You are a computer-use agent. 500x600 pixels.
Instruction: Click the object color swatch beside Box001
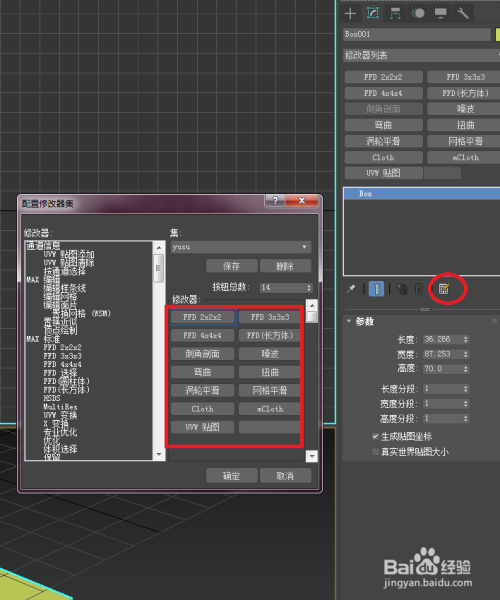click(498, 34)
